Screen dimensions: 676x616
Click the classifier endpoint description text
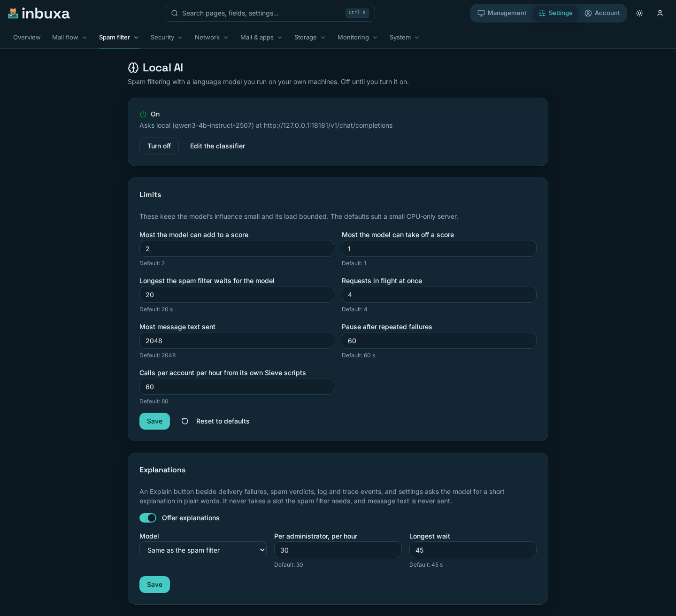(x=266, y=125)
